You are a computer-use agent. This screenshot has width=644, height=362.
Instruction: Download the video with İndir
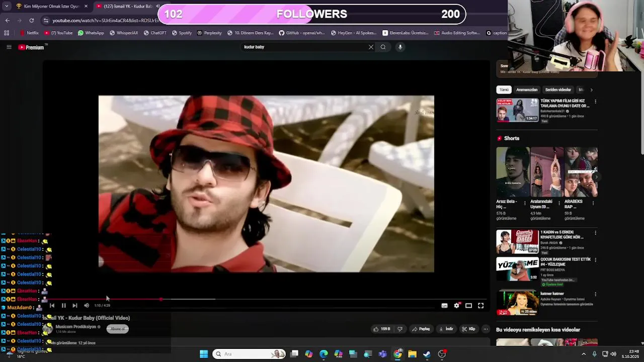[446, 329]
